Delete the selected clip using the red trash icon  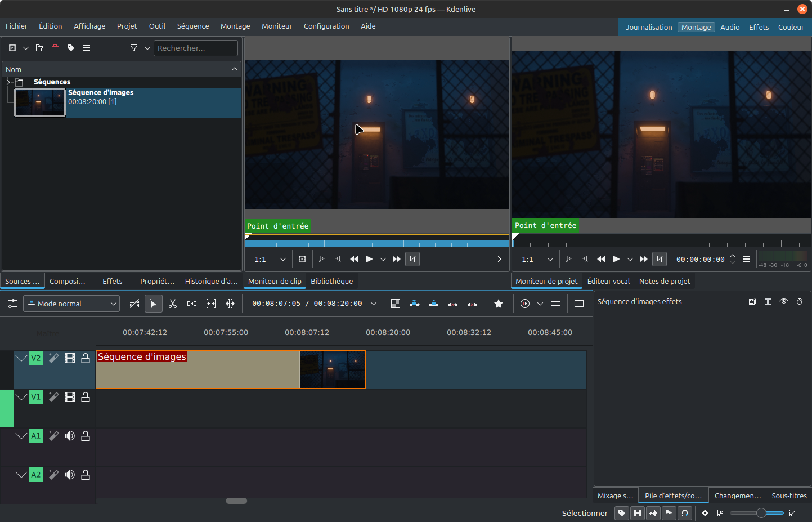[55, 48]
